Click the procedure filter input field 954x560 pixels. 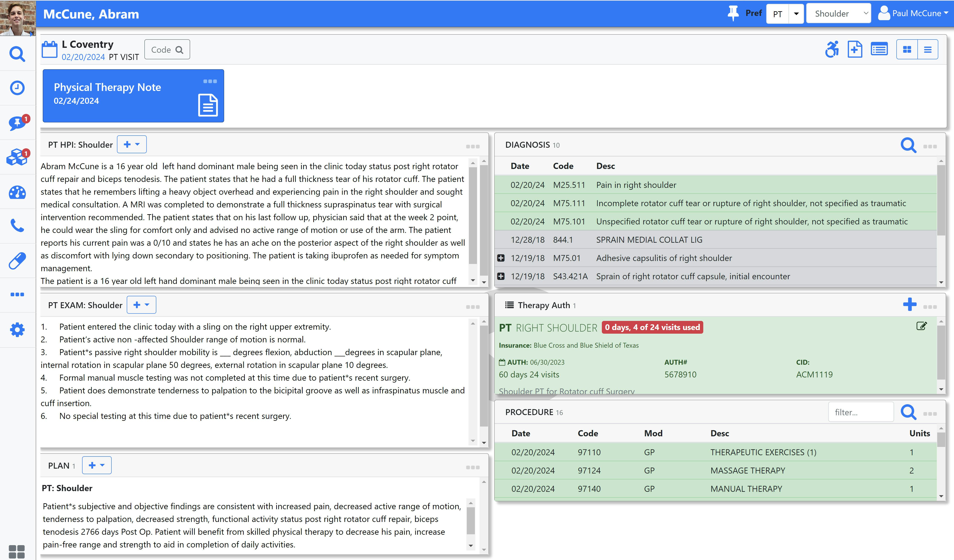(860, 412)
